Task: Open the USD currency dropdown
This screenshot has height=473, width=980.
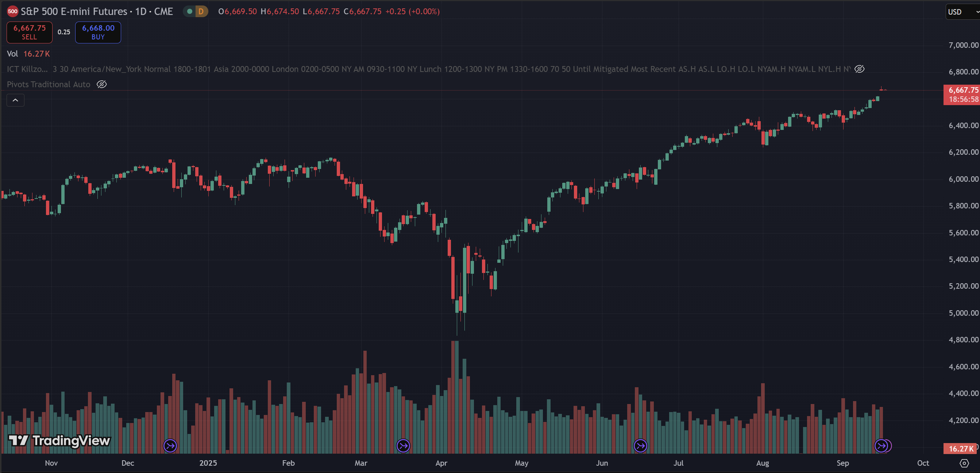Action: [x=962, y=12]
